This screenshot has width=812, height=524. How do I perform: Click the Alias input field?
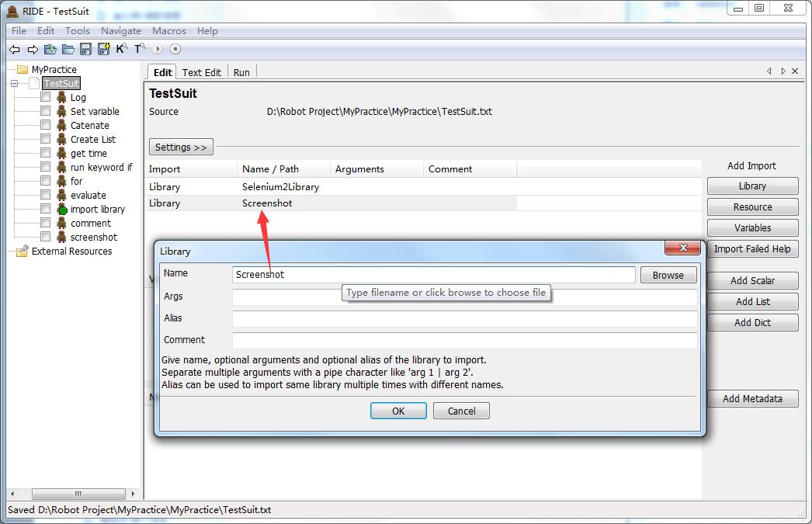(463, 319)
